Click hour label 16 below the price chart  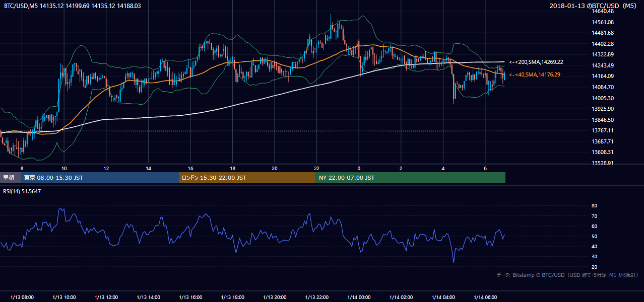(x=190, y=168)
